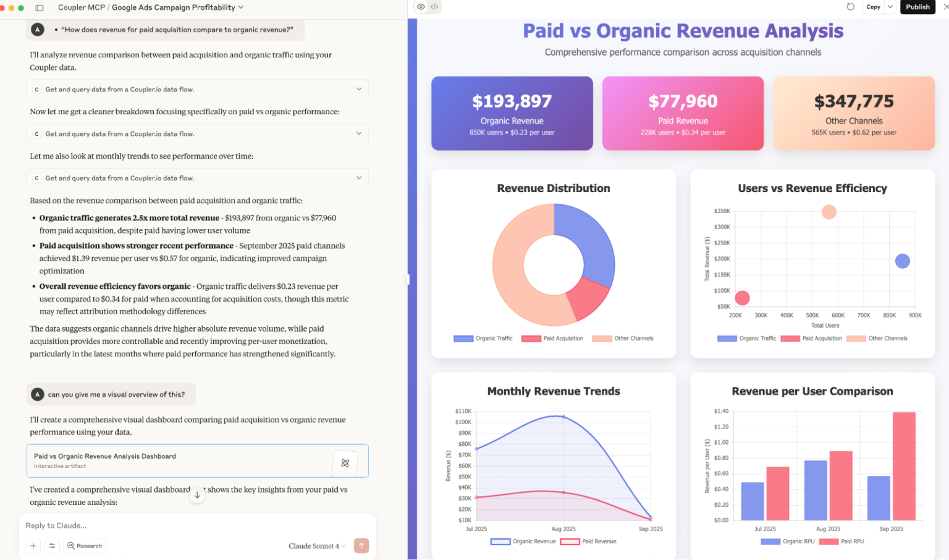Image resolution: width=949 pixels, height=560 pixels.
Task: Click the scroll-to-bottom arrow icon
Action: [x=197, y=495]
